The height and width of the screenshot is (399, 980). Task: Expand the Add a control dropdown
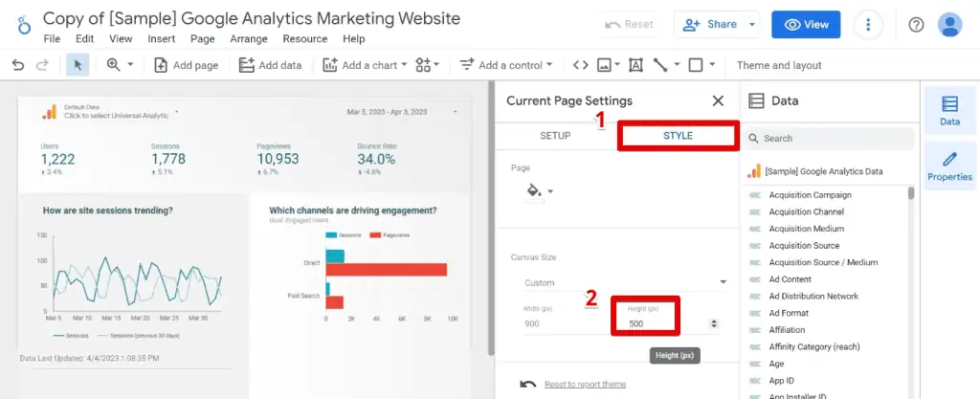pos(506,65)
